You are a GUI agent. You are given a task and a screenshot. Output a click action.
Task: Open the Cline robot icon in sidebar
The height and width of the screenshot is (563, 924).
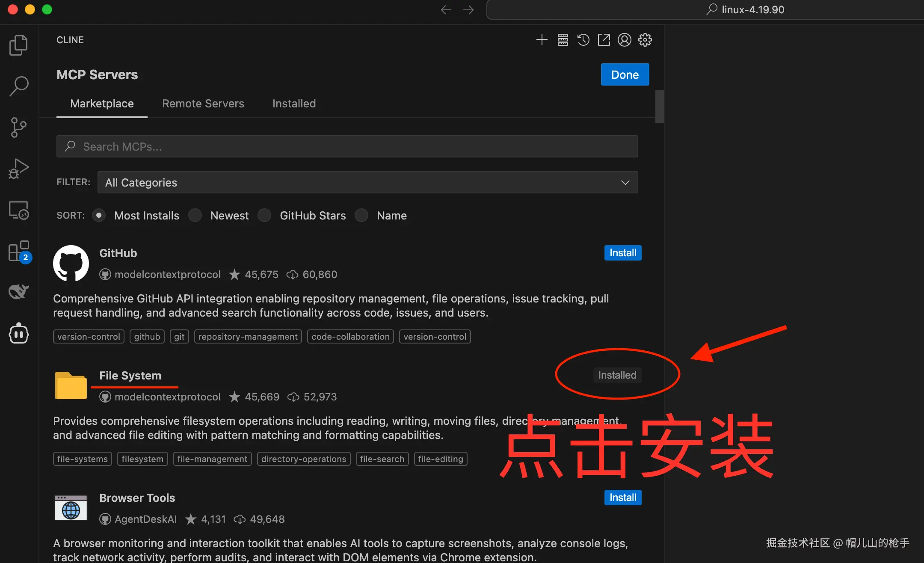[18, 333]
